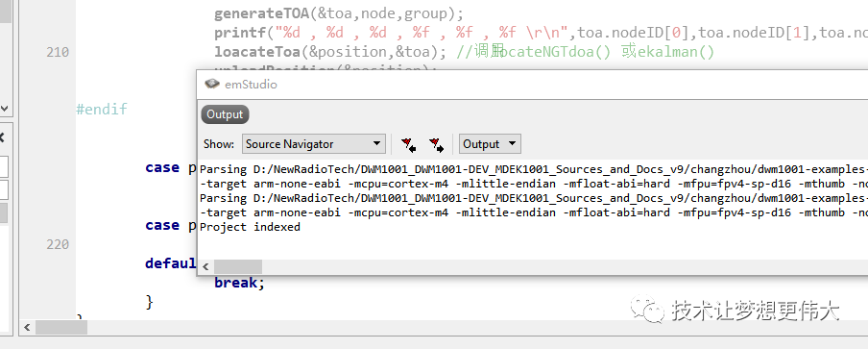This screenshot has width=868, height=349.
Task: Click the 'default' keyword in the editor
Action: click(171, 263)
